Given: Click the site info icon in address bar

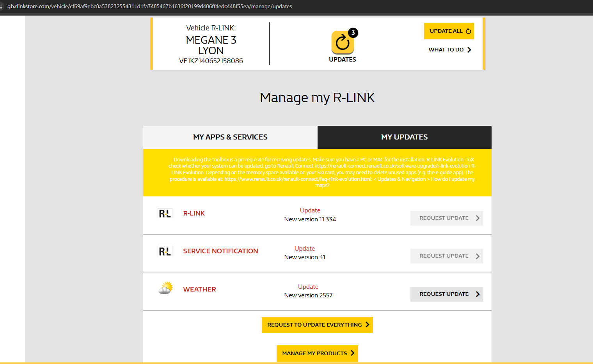Looking at the screenshot, I should 2,7.
